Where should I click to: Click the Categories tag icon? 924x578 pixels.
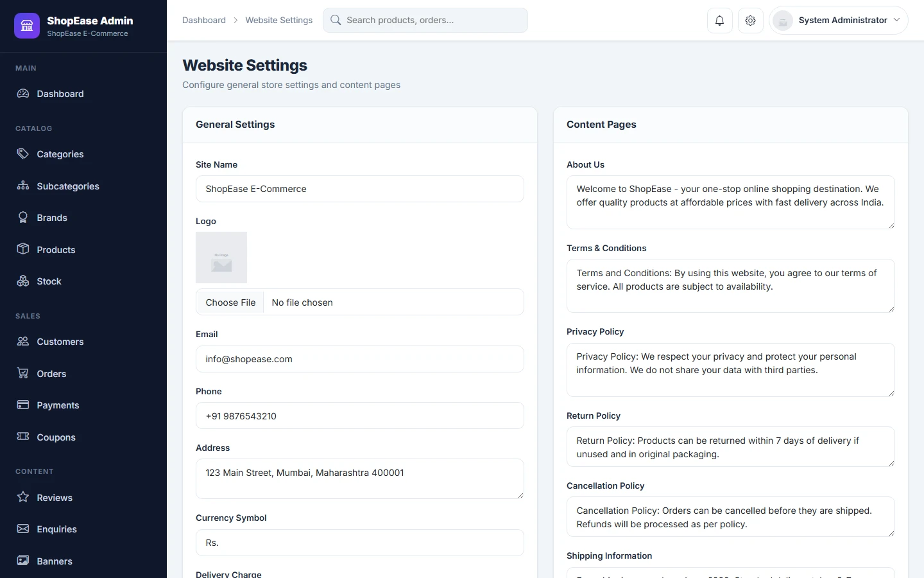point(23,154)
